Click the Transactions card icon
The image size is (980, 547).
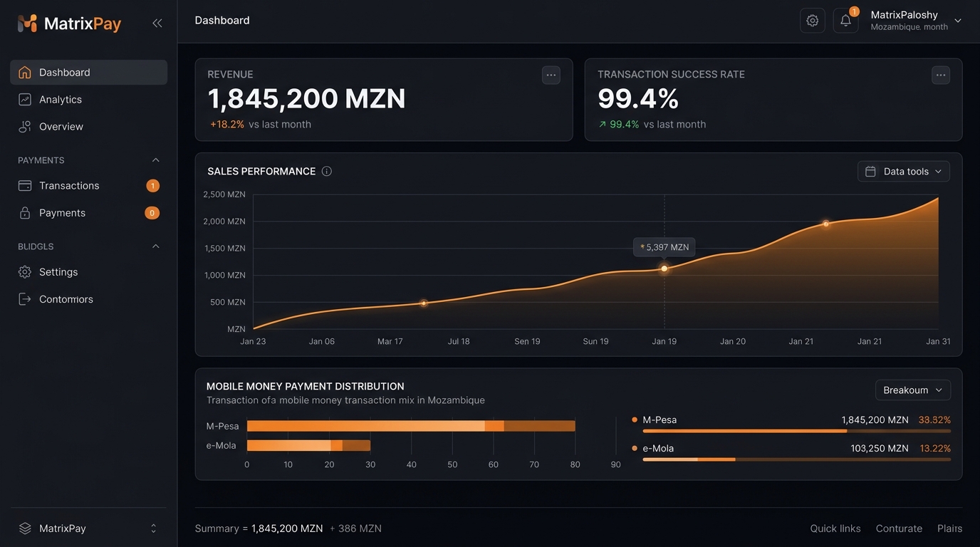tap(25, 186)
